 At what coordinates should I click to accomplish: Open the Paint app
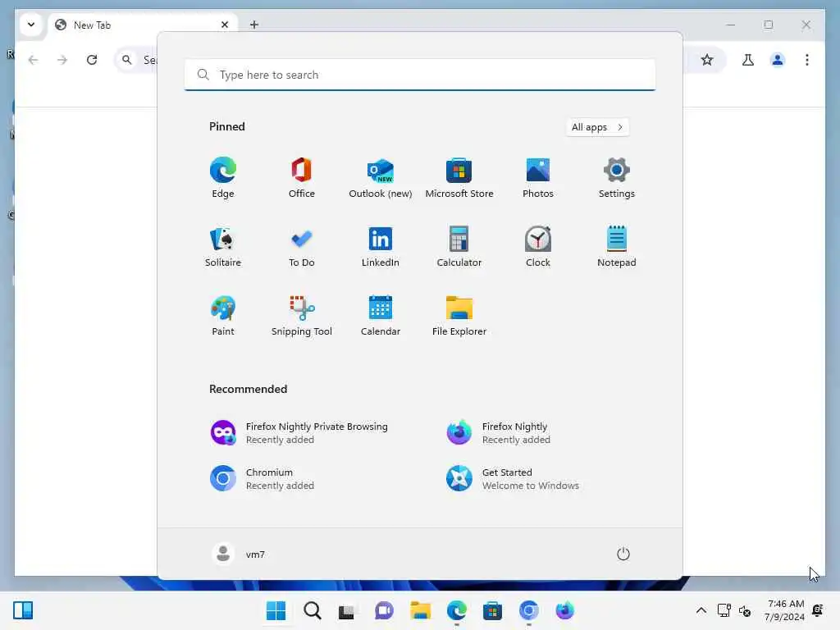(x=223, y=316)
